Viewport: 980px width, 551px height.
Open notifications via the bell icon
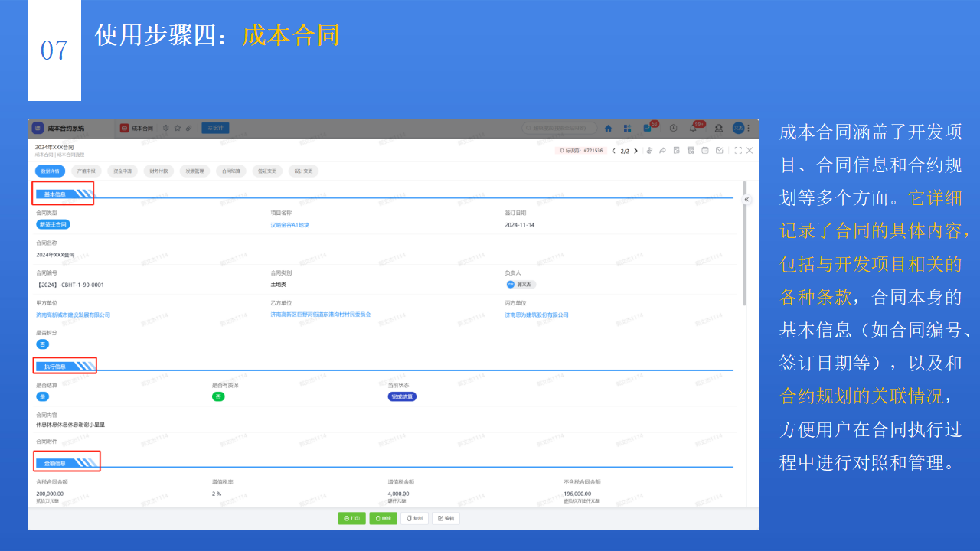pyautogui.click(x=692, y=128)
